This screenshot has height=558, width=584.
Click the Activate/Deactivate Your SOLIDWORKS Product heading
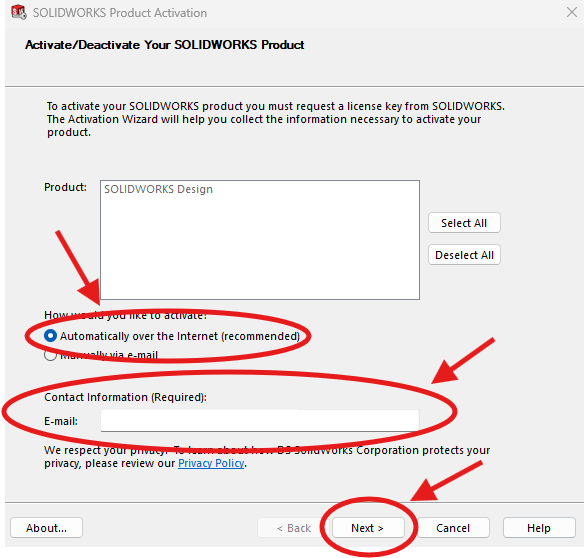click(x=165, y=45)
